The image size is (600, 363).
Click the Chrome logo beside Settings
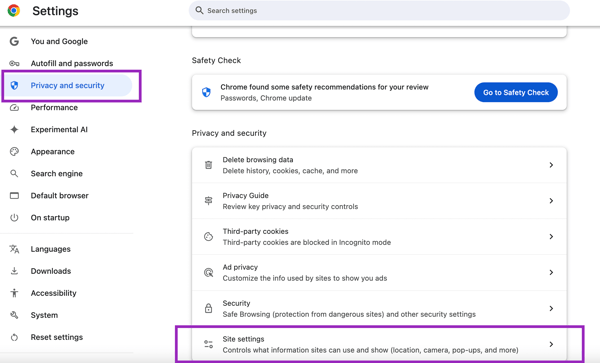[x=14, y=11]
